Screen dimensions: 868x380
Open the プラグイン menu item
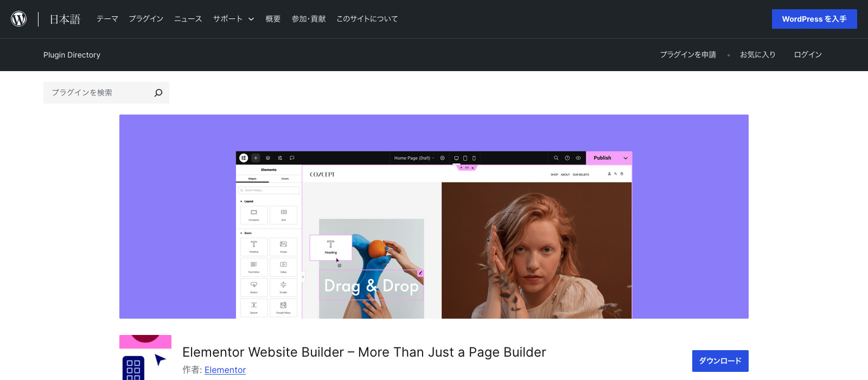click(x=146, y=19)
